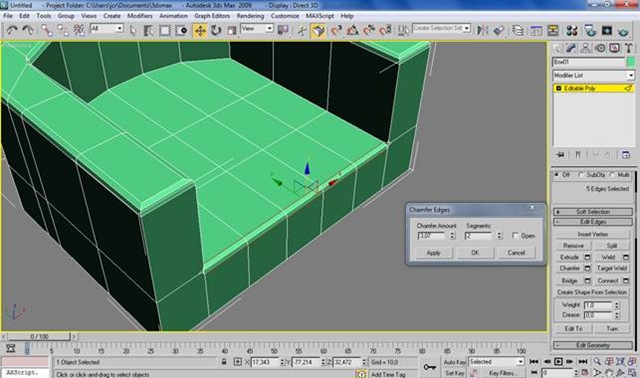Open the Modifier List dropdown
The height and width of the screenshot is (378, 640).
tap(593, 76)
